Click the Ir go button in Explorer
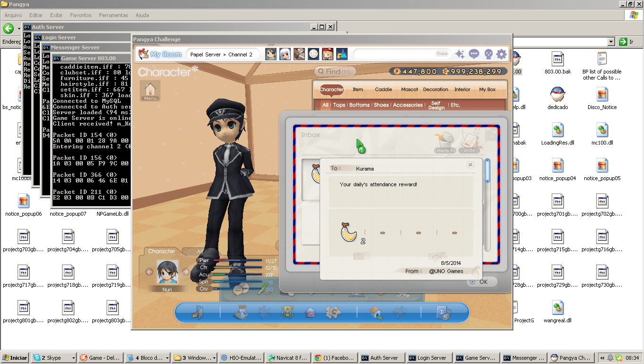Image resolution: width=644 pixels, height=364 pixels. (626, 42)
